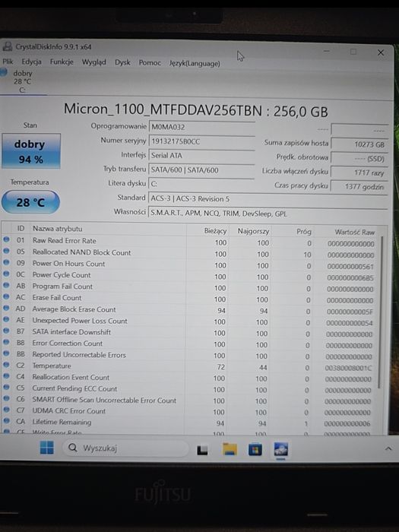Image resolution: width=399 pixels, height=532 pixels.
Task: Expand the system tray hidden icons chevron
Action: point(388,448)
